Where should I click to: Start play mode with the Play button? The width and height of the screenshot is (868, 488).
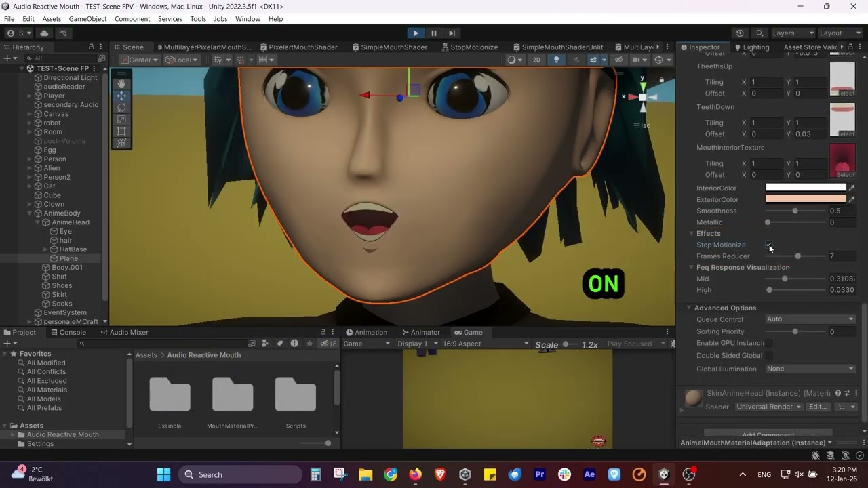tap(416, 33)
